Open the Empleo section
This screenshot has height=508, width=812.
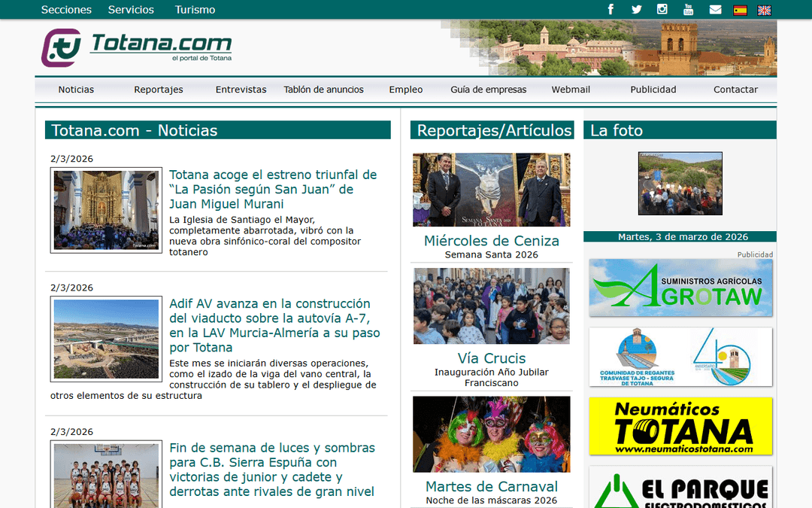pos(406,89)
